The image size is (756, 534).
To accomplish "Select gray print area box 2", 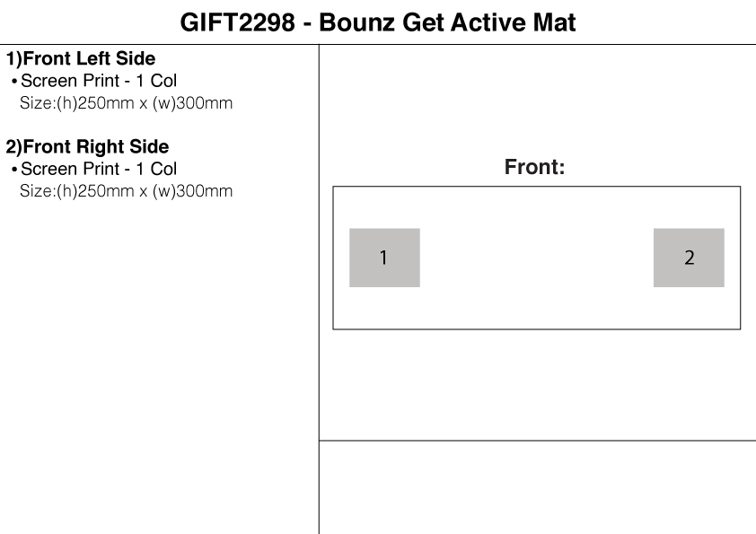I will point(689,258).
